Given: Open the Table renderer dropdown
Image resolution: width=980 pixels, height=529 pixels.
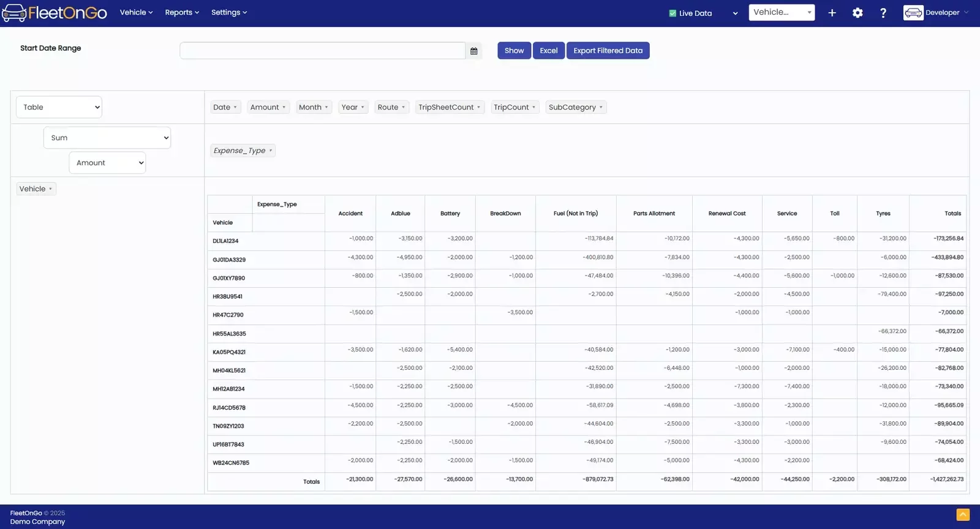Looking at the screenshot, I should point(59,107).
